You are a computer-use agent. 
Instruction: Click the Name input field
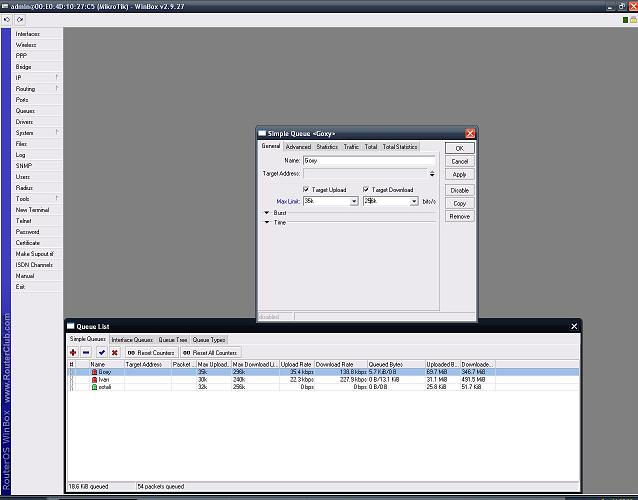369,161
